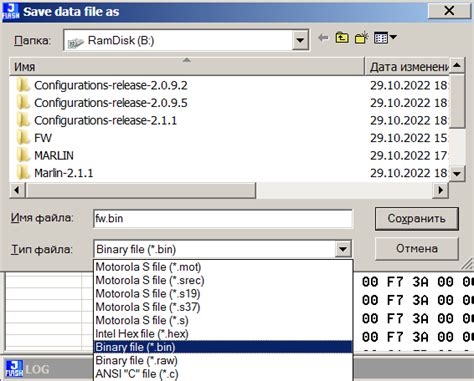
Task: Click the horizontal scrollbar right arrow
Action: 440,190
